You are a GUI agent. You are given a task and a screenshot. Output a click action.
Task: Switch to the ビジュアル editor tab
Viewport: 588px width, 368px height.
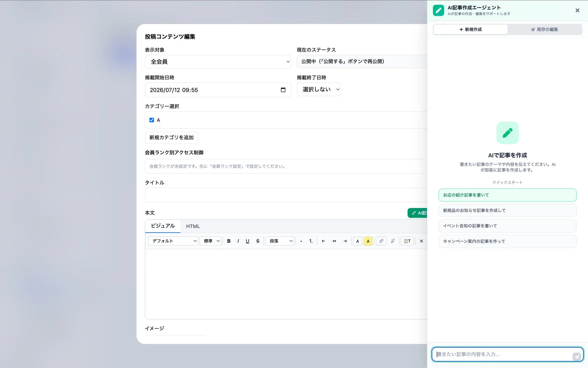coord(163,226)
